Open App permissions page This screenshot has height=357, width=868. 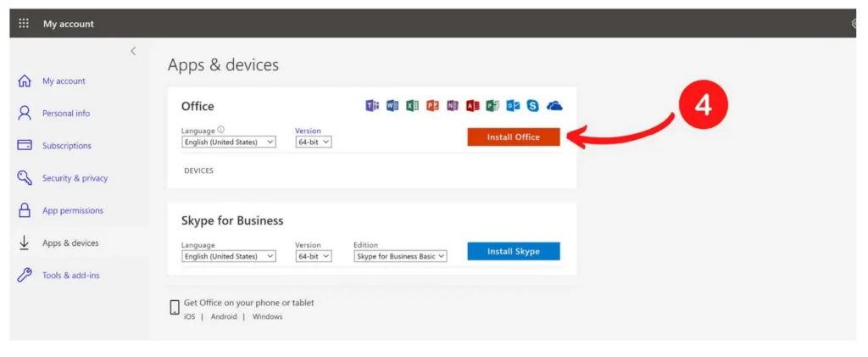(x=73, y=210)
